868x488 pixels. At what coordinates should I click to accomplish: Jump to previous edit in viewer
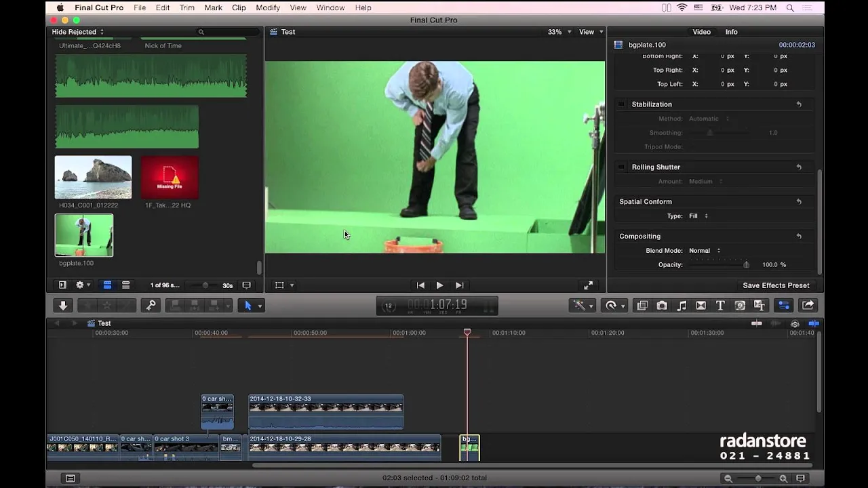420,285
